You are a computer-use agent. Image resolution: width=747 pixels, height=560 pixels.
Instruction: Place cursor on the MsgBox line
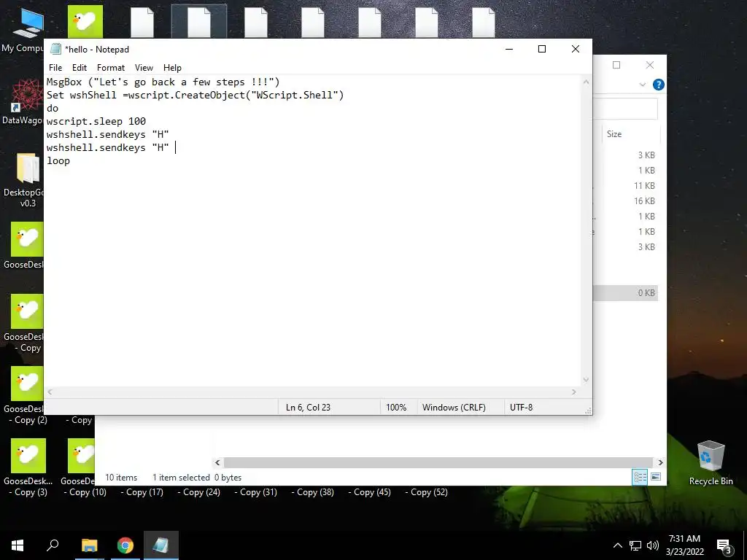coord(163,82)
